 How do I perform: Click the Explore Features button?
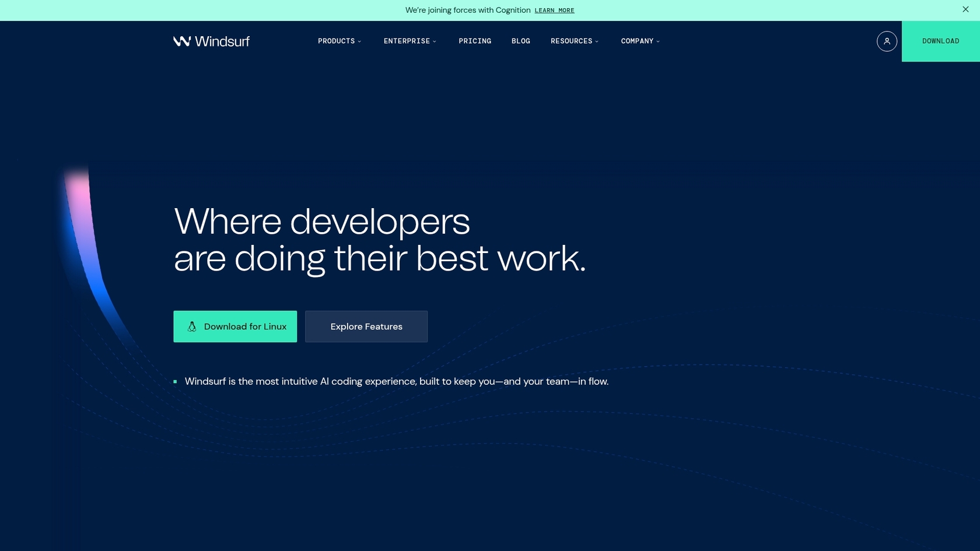[366, 326]
